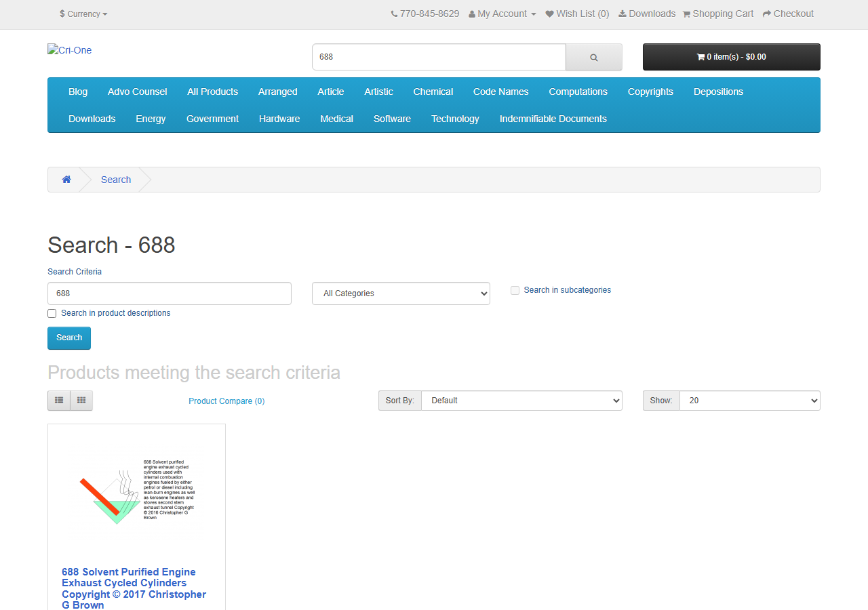Open the Show 20 dropdown
The image size is (868, 610).
click(749, 401)
